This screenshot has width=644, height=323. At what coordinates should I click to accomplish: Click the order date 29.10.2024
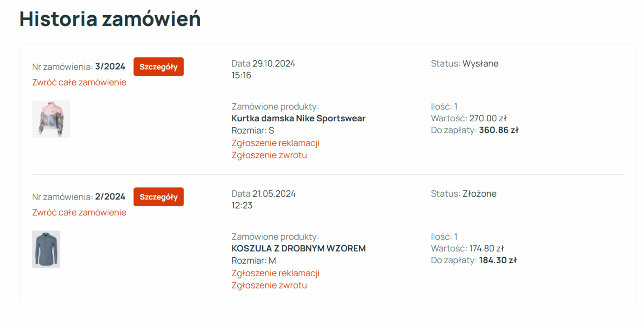tap(274, 63)
